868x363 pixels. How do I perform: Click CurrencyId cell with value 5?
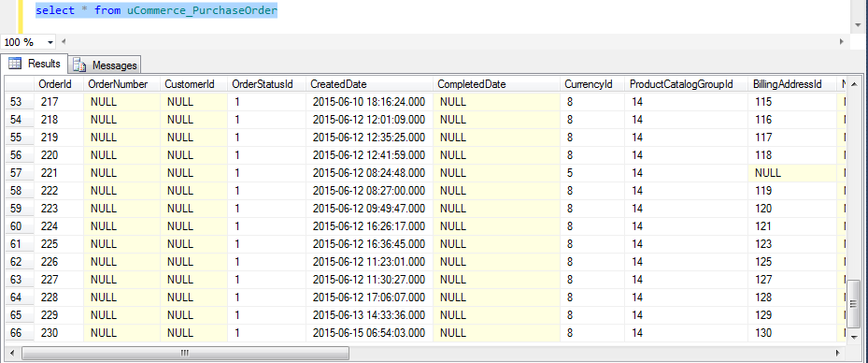[x=592, y=173]
